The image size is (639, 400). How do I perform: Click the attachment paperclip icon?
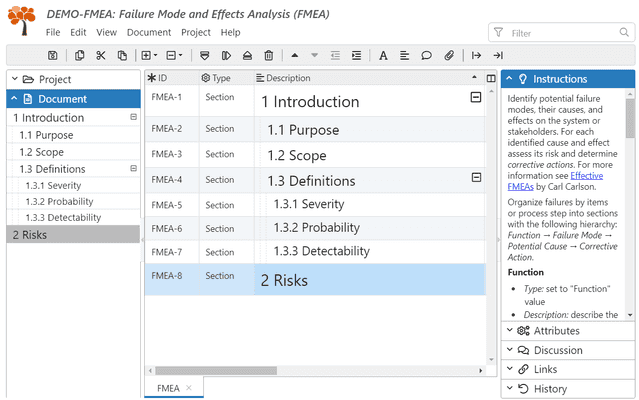449,55
